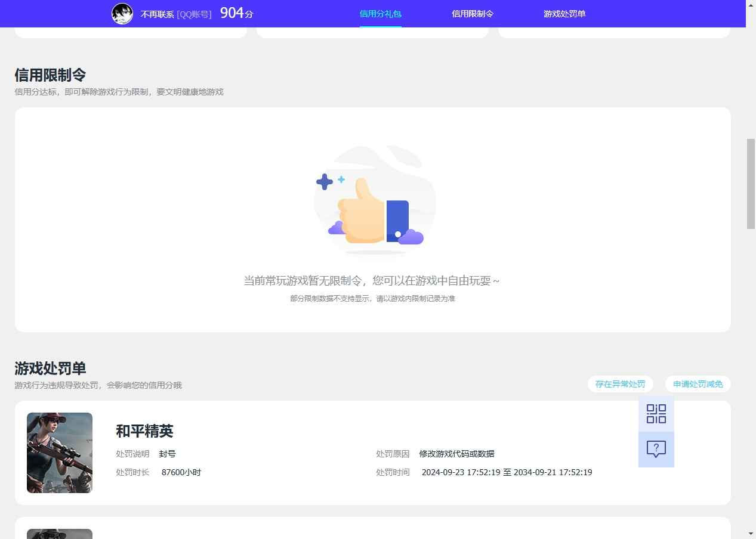Switch to 信用分礼包 tab
Viewport: 756px width, 539px height.
coord(381,14)
